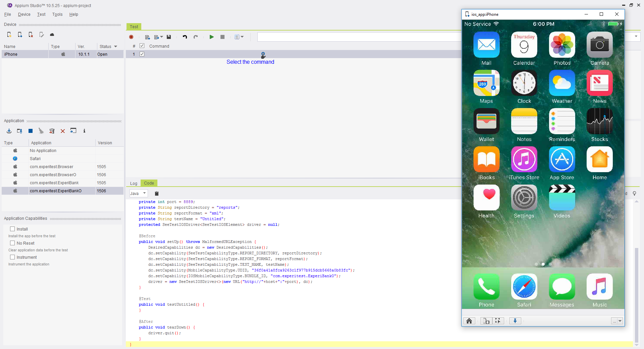Select com.experitest.ExperiBank application row
The image size is (644, 349).
pyautogui.click(x=54, y=183)
